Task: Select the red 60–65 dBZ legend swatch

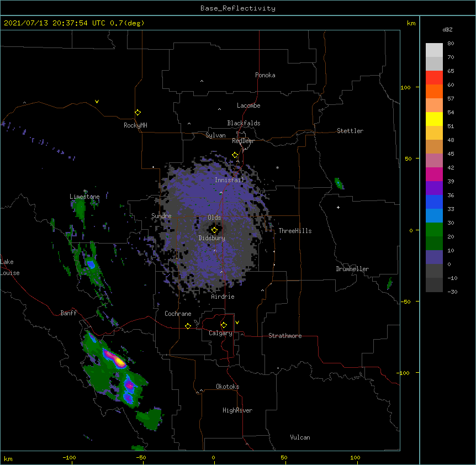Action: 434,78
